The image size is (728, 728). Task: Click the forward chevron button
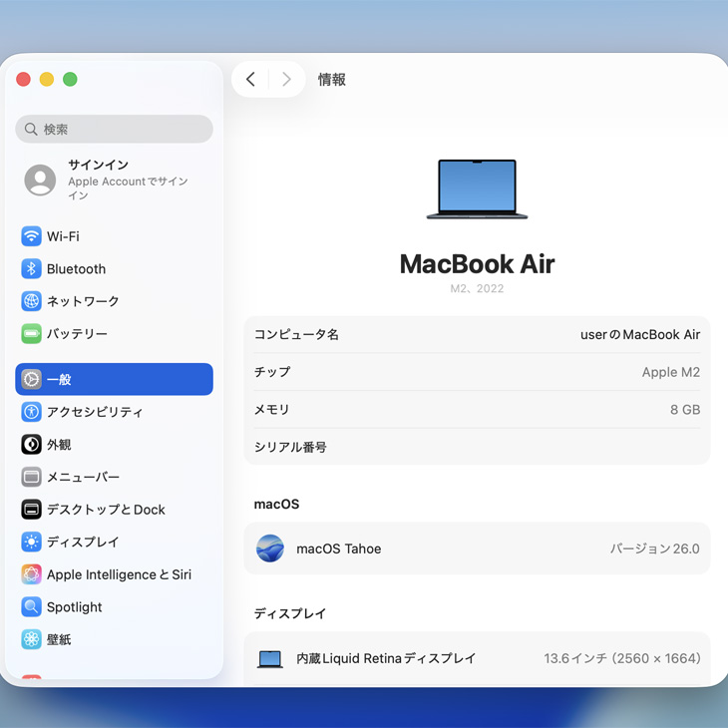pyautogui.click(x=286, y=80)
